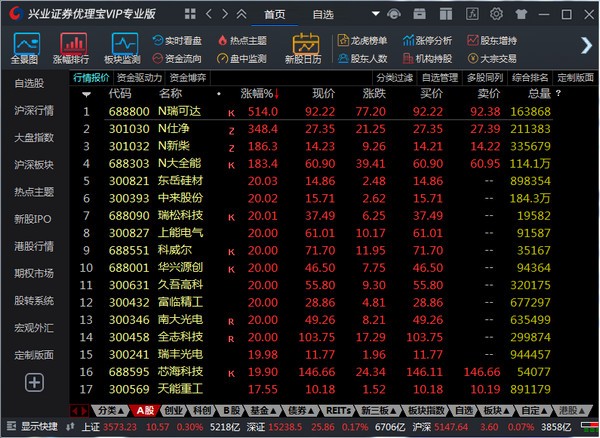Select the 创业 bottom tab

pos(174,410)
